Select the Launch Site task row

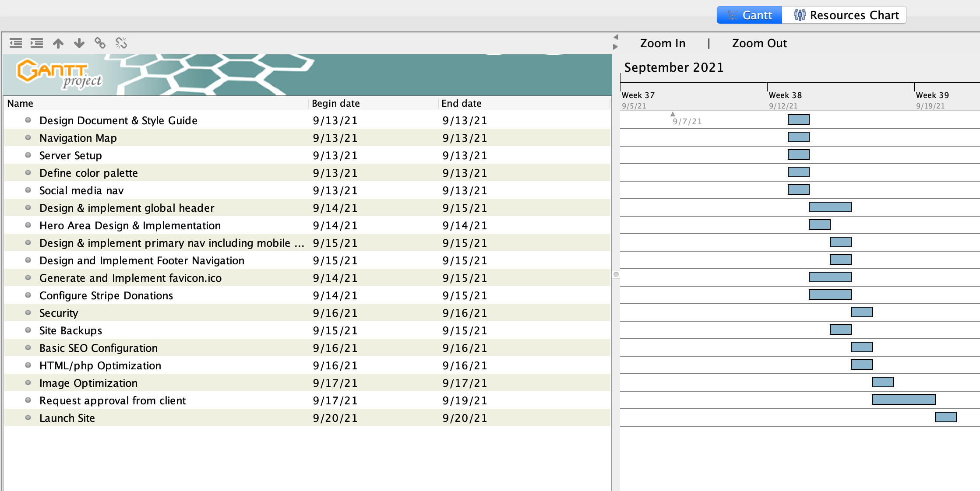(x=67, y=418)
